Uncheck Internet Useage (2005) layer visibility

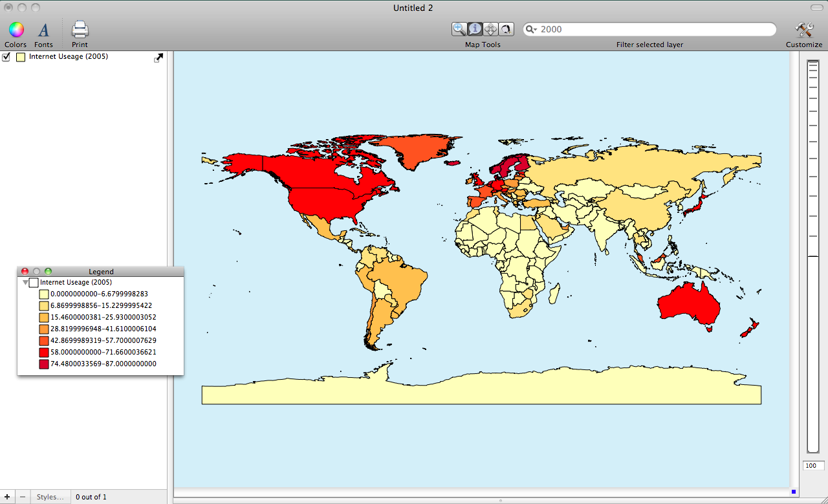(6, 57)
